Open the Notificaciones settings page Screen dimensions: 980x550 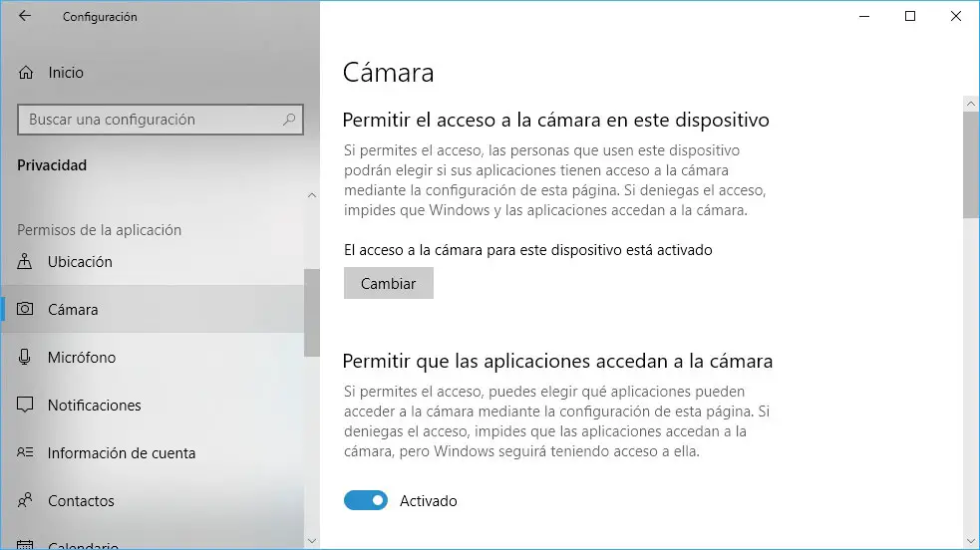(95, 406)
